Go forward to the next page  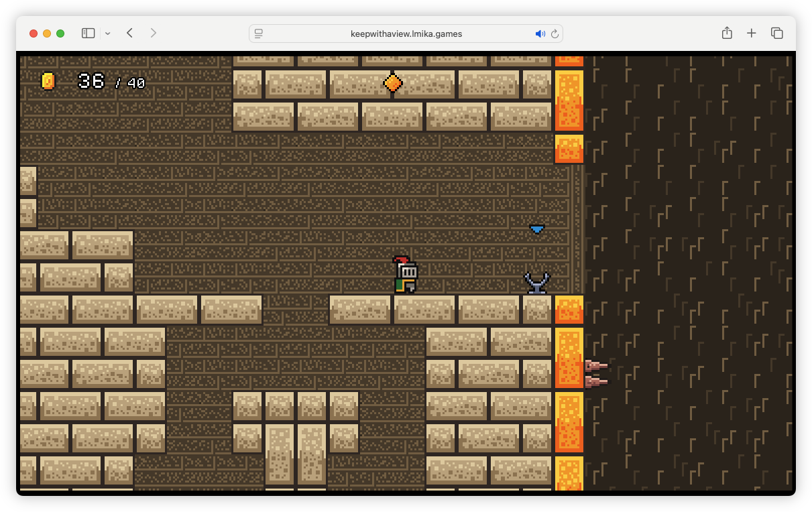tap(154, 34)
